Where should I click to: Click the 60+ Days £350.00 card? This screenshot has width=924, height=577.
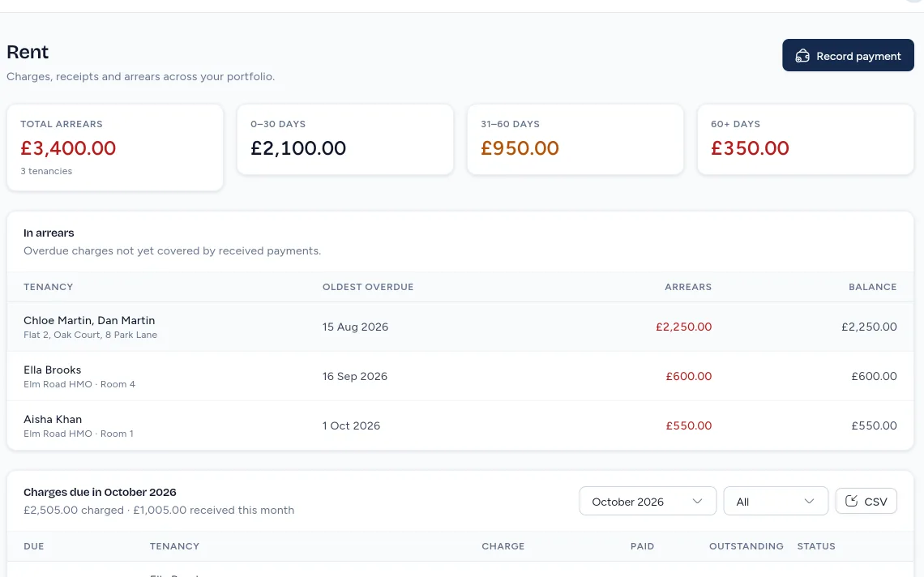coord(806,139)
